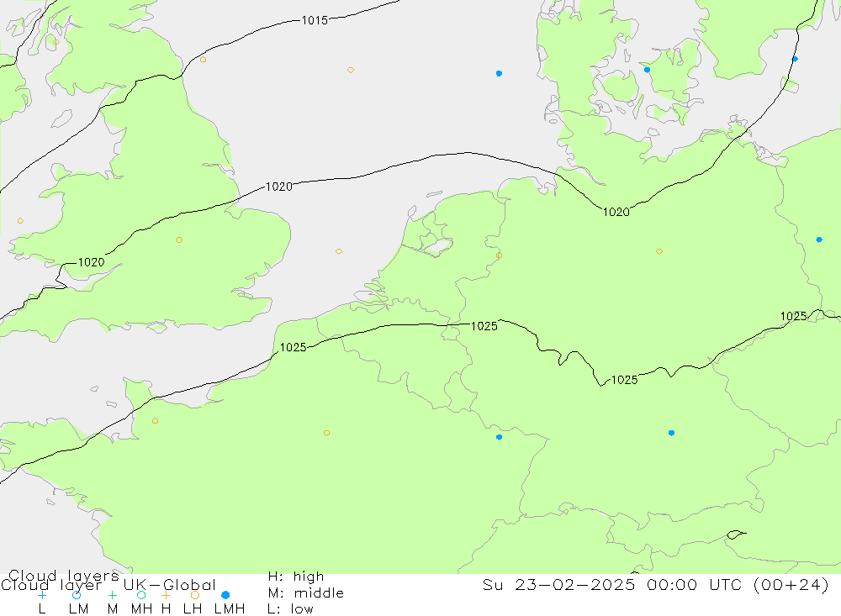
Task: Click the 1025 label near the eastern edge
Action: tap(794, 316)
